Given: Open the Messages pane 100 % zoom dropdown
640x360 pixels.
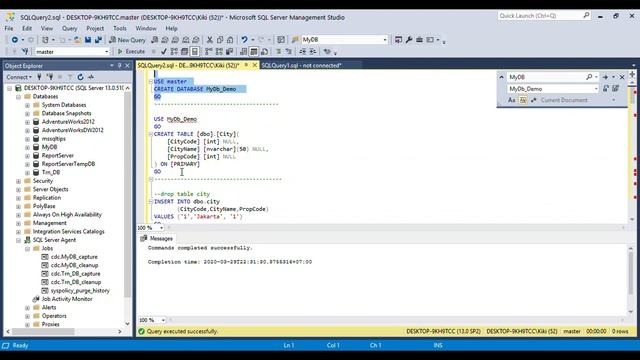Looking at the screenshot, I should click(163, 320).
